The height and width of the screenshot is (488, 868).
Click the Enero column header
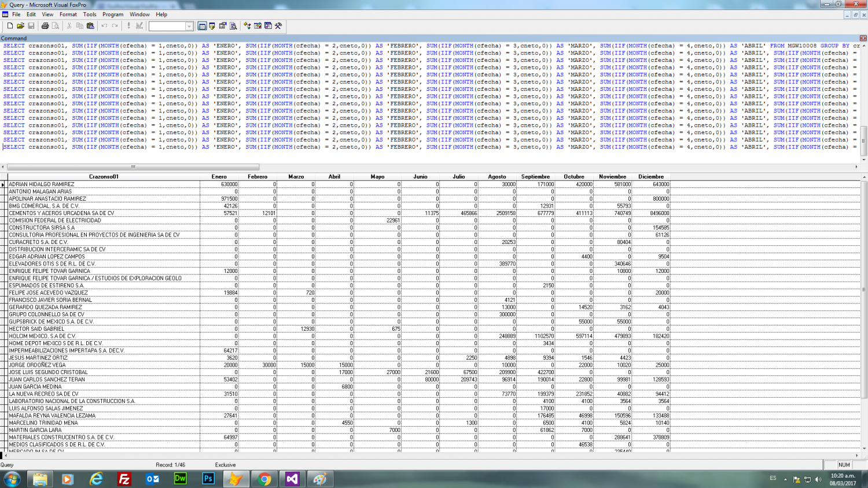click(x=219, y=177)
